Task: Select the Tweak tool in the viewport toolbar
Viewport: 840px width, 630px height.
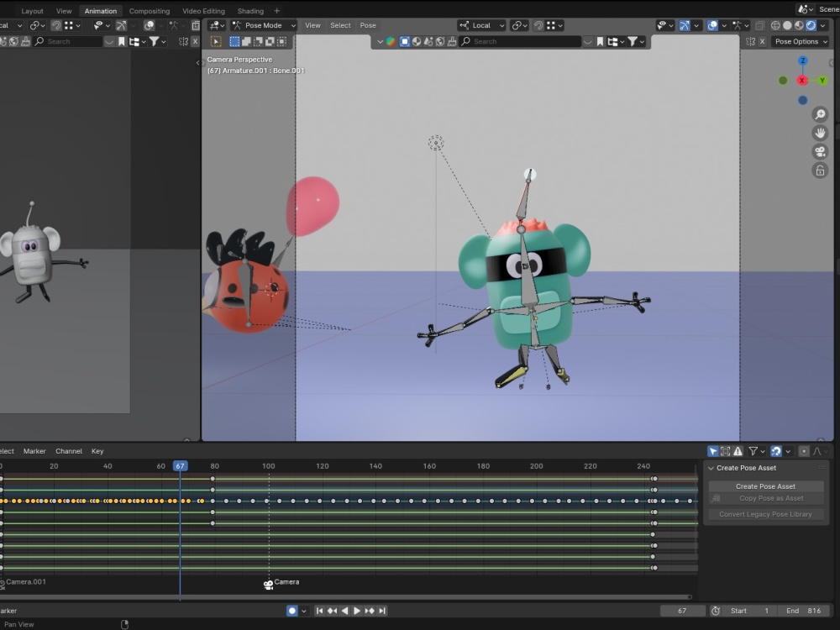Action: 216,41
